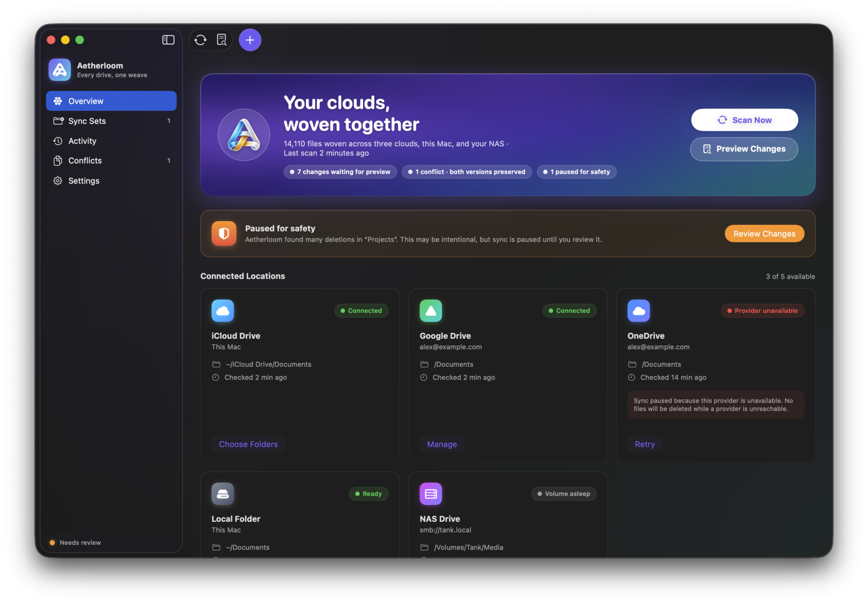Click folder icon beside ~/iCloud Drive/Documents
Screen dimensions: 868x604
(216, 364)
